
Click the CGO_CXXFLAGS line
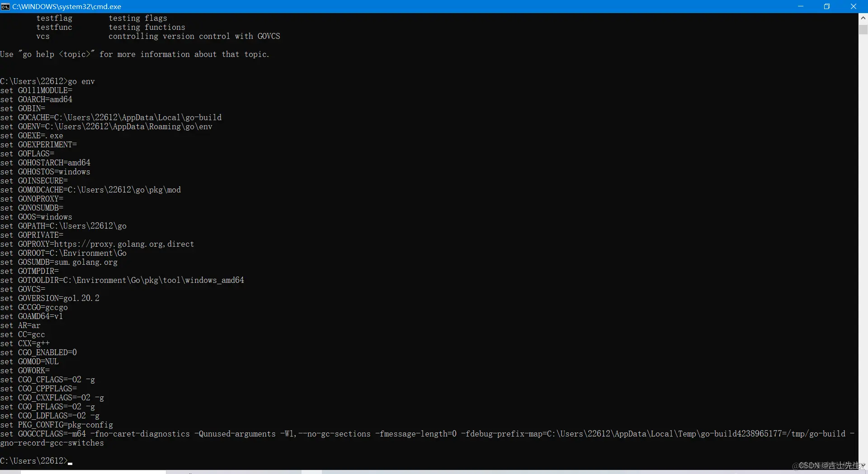52,398
